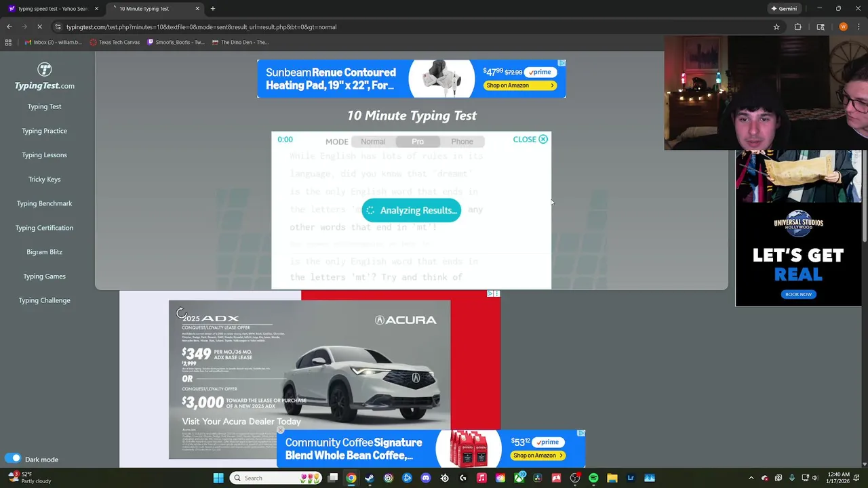868x488 pixels.
Task: Open Typing Benchmark from sidebar
Action: (44, 203)
